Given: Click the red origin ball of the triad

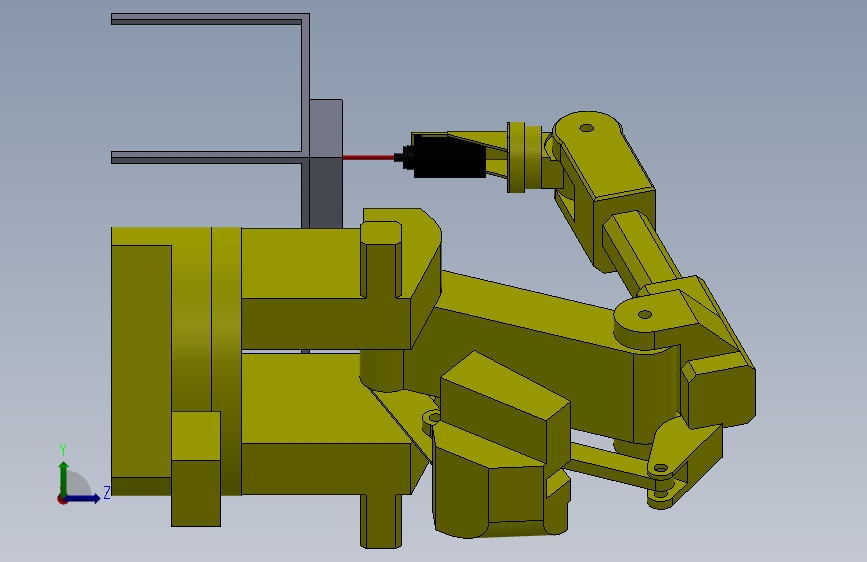Looking at the screenshot, I should coord(62,499).
